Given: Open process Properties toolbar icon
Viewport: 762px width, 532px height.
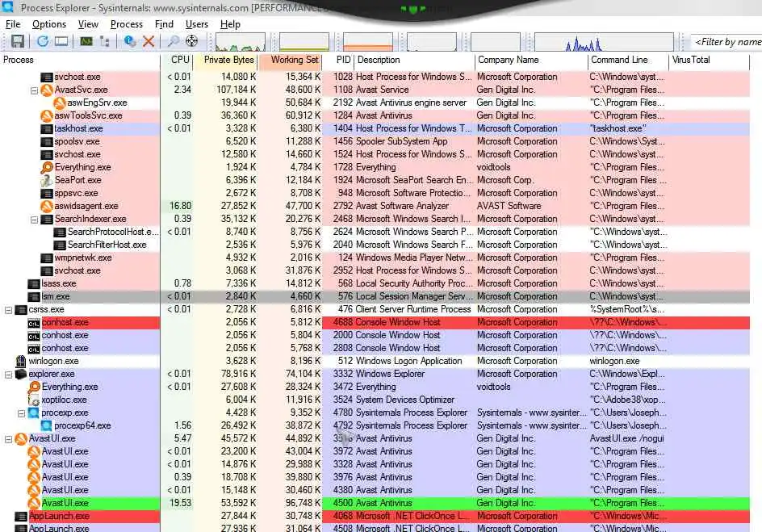Looking at the screenshot, I should (x=130, y=41).
